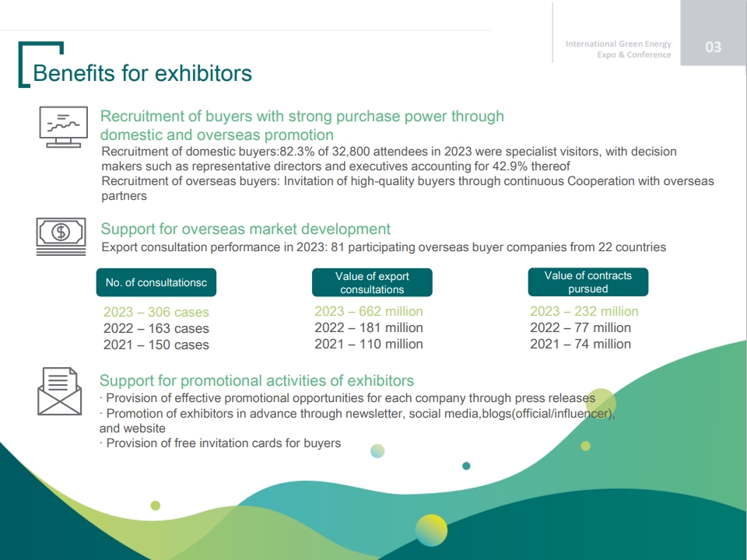Screen dimensions: 747x560
Task: Click the 'Benefits for exhibitors' slide title
Action: pos(142,73)
